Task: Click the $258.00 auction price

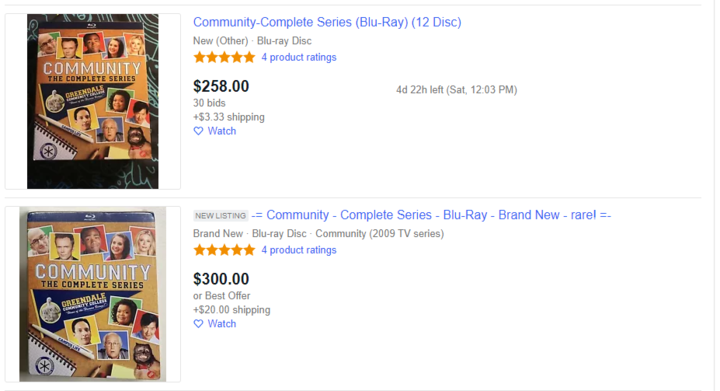Action: tap(221, 86)
